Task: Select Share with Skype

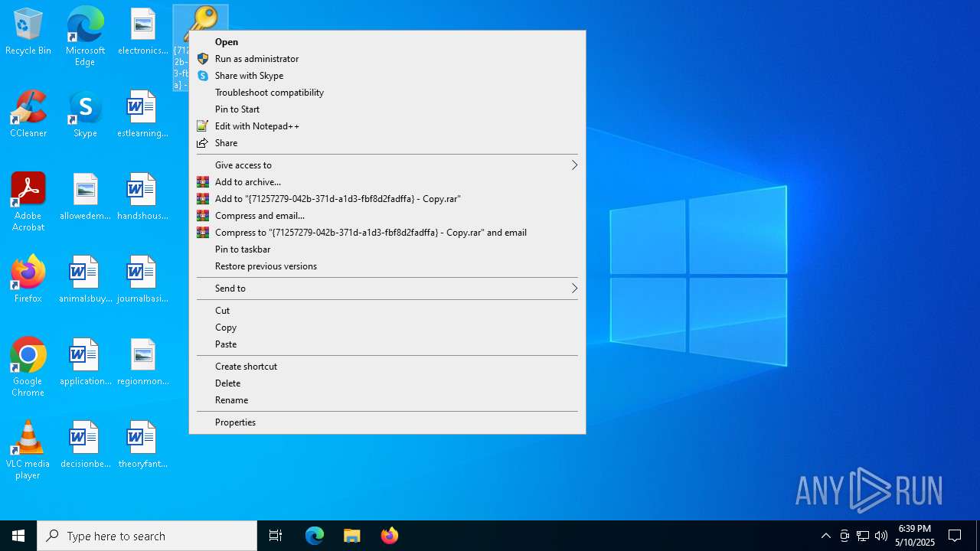Action: click(387, 76)
